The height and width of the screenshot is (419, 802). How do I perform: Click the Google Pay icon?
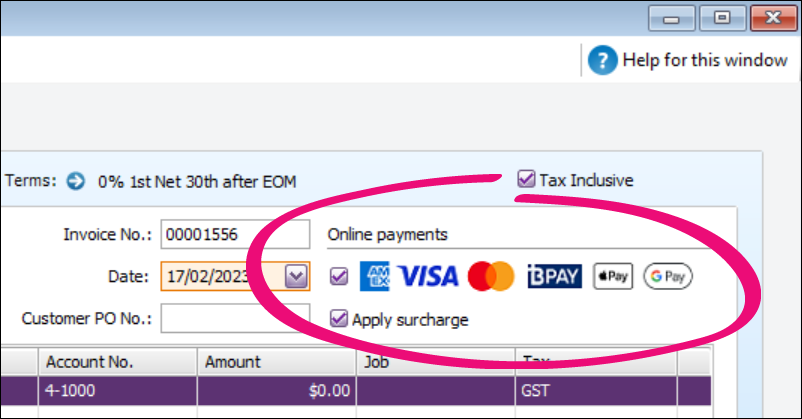click(x=668, y=276)
